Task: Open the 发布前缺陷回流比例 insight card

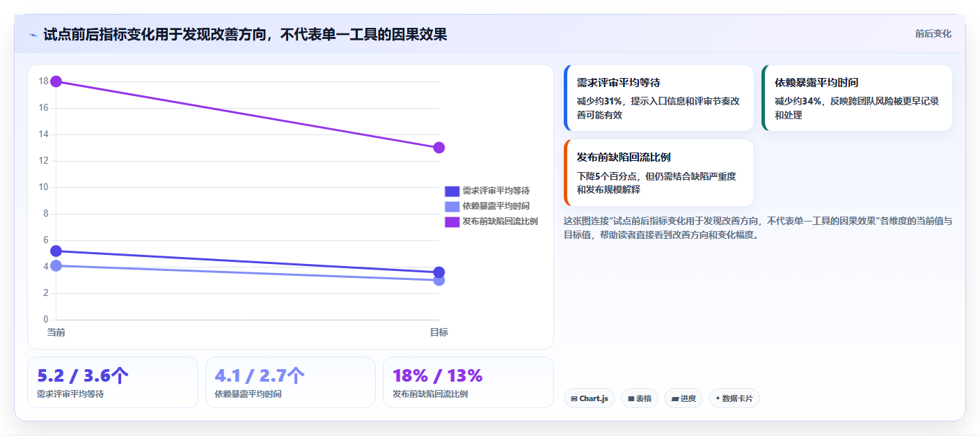Action: [659, 173]
